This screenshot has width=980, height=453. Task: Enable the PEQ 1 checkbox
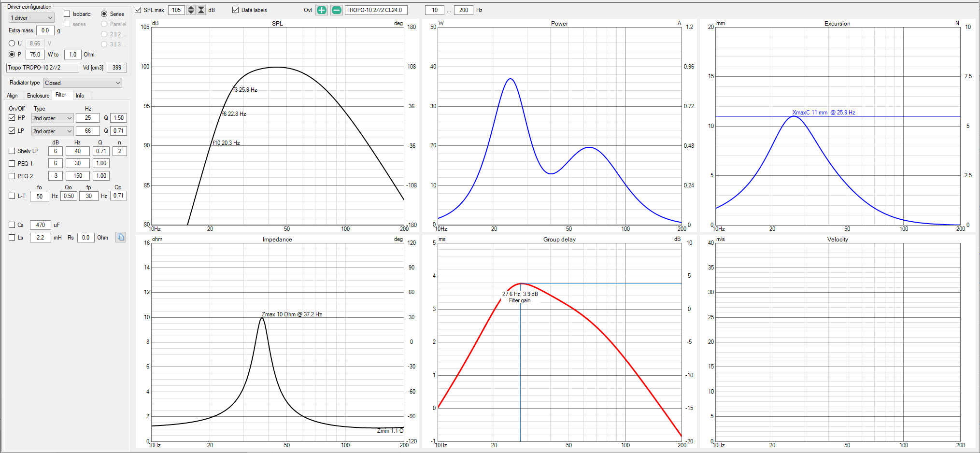point(12,164)
